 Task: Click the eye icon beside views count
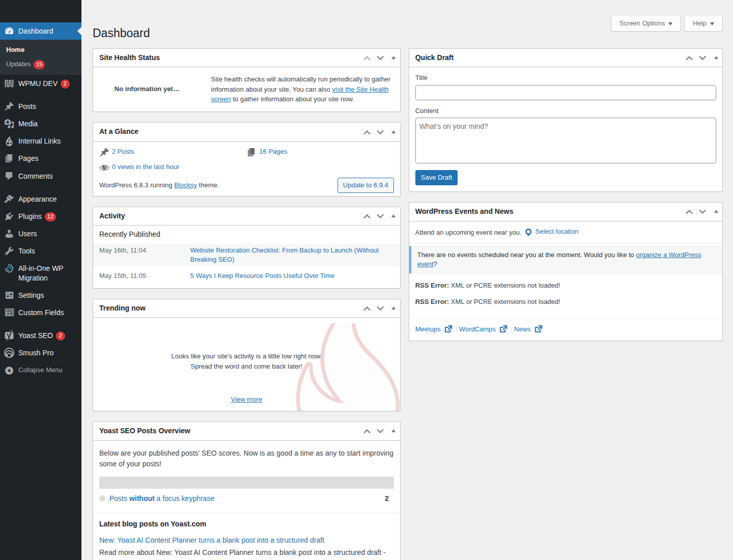104,167
